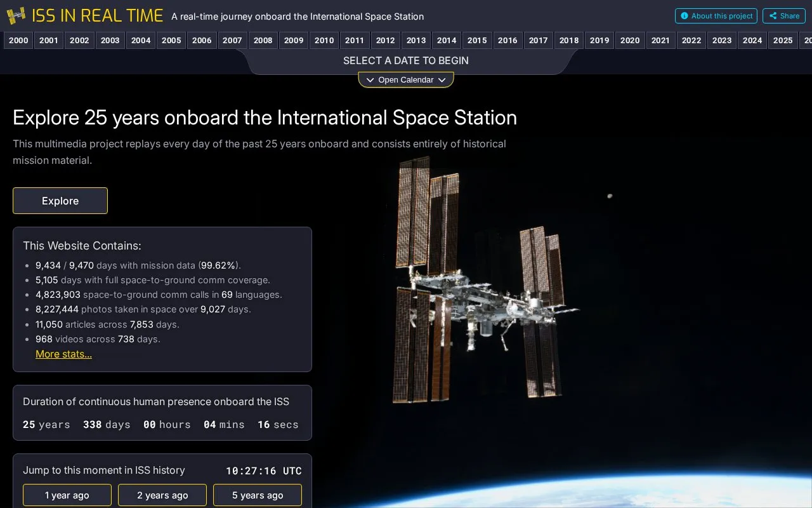Click the "Duration of continuous human presence" heading
The width and height of the screenshot is (812, 508).
pyautogui.click(x=156, y=402)
